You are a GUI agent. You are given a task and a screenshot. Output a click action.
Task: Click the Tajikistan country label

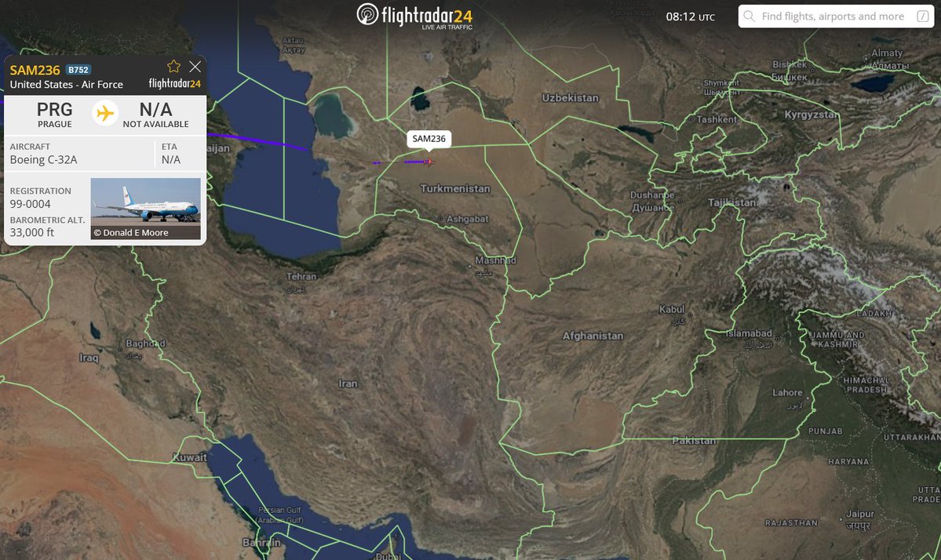point(731,202)
